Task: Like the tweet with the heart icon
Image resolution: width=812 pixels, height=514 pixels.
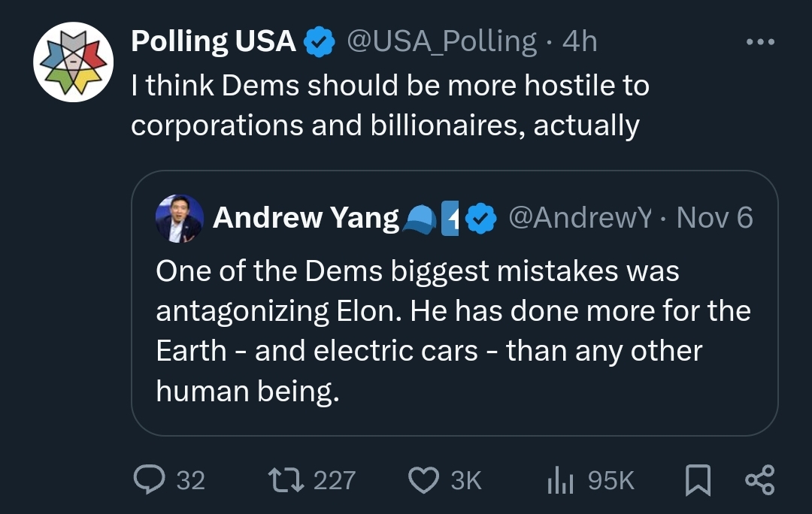Action: click(425, 479)
